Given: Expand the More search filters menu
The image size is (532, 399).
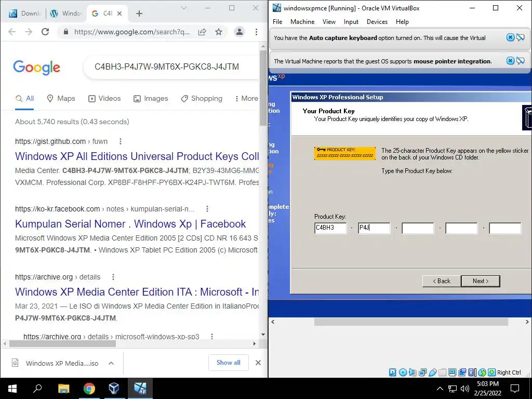Looking at the screenshot, I should coord(246,98).
